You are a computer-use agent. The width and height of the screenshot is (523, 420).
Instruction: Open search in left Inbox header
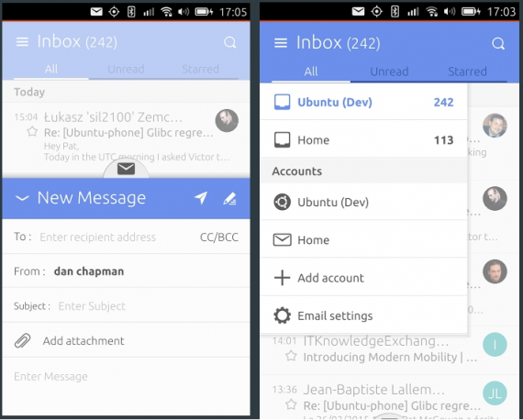(230, 42)
